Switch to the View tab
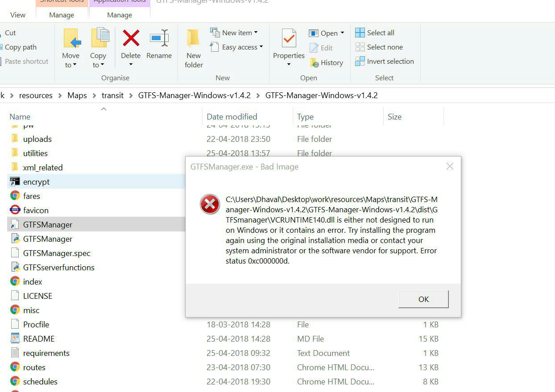Screen dimensions: 555x392 point(17,15)
